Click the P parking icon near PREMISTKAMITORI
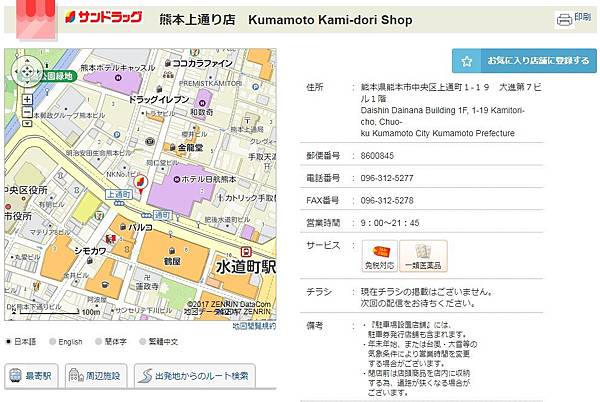 pos(255,87)
